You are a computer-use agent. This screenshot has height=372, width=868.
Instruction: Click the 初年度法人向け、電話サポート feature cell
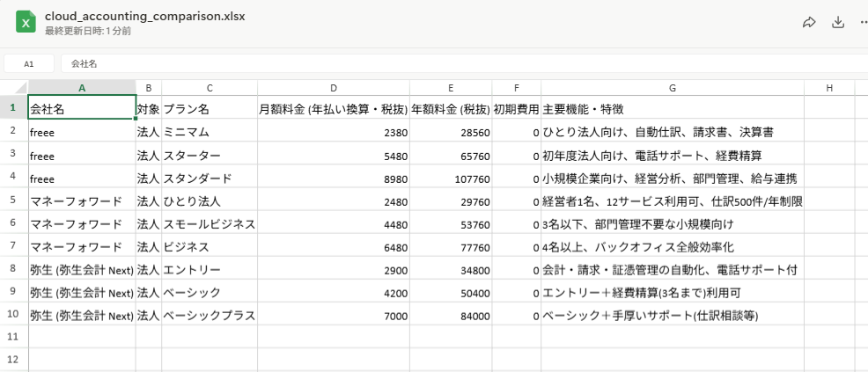(x=673, y=154)
